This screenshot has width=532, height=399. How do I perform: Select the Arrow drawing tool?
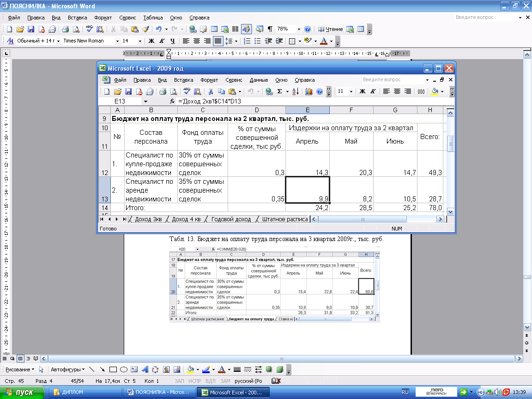click(102, 369)
